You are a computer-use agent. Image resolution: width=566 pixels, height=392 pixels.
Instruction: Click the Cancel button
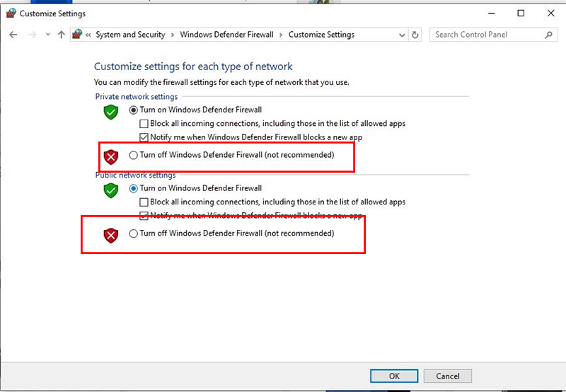click(x=448, y=376)
